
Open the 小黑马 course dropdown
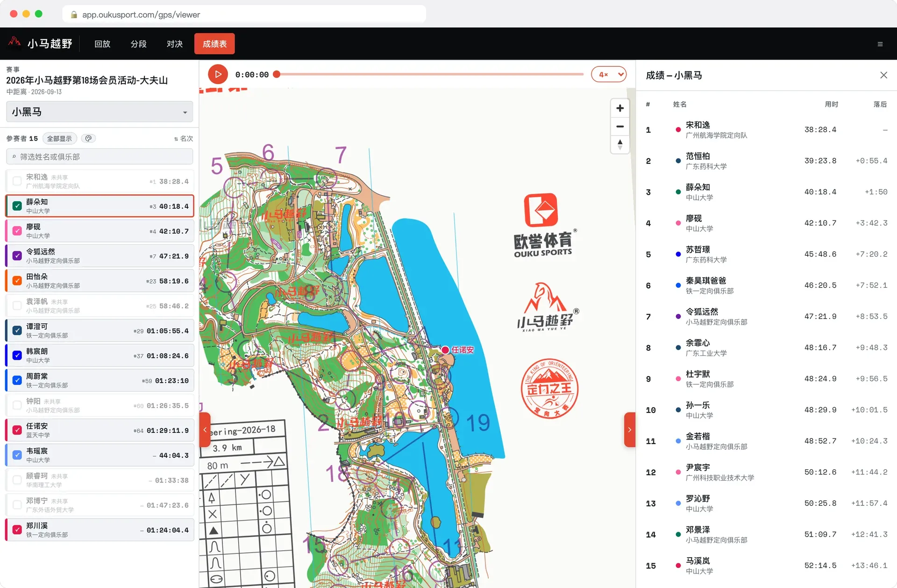click(100, 112)
